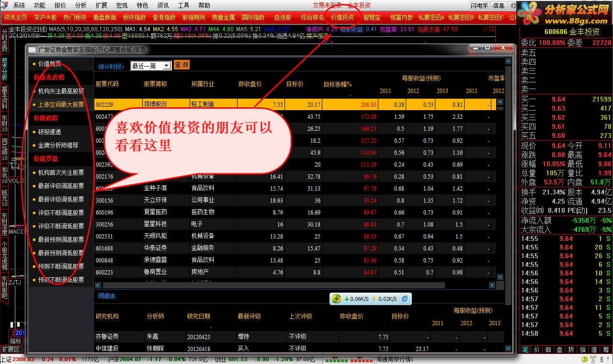The width and height of the screenshot is (613, 364).
Task: Open the 分析 menu
Action: tap(81, 5)
